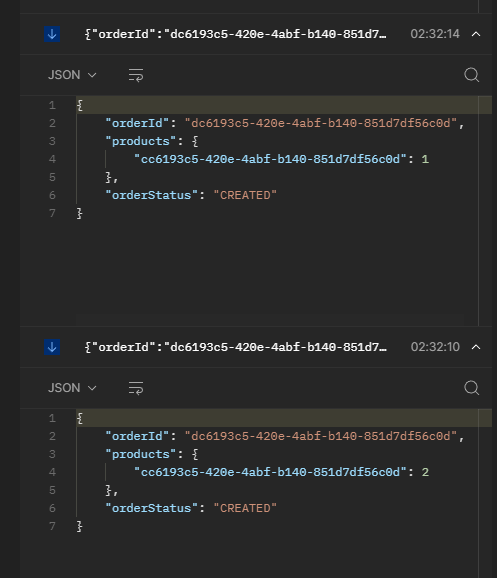Search within the 02:32:14 message body
This screenshot has width=497, height=578.
click(x=472, y=75)
